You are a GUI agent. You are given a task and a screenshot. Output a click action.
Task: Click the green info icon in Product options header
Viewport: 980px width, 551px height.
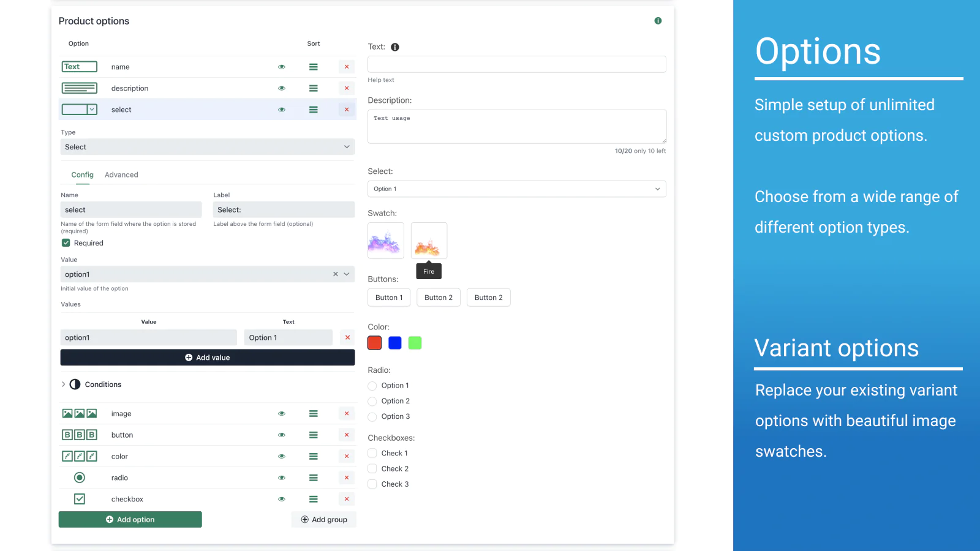(658, 21)
